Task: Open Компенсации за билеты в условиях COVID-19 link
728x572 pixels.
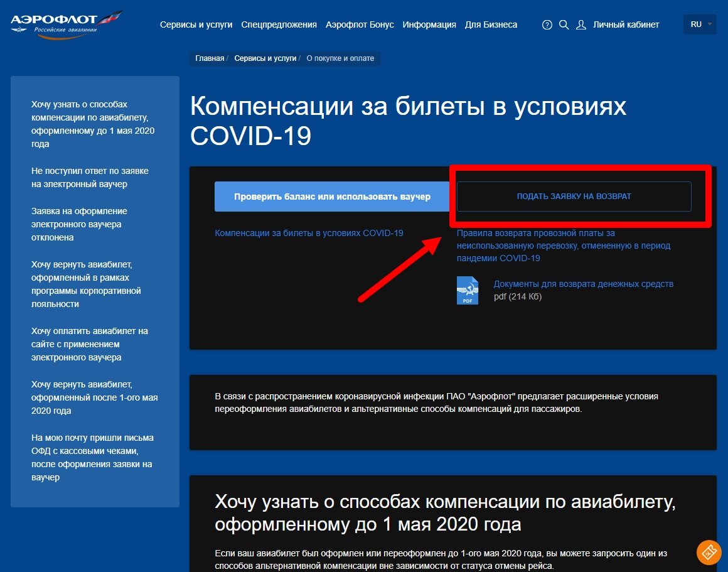Action: (x=309, y=234)
